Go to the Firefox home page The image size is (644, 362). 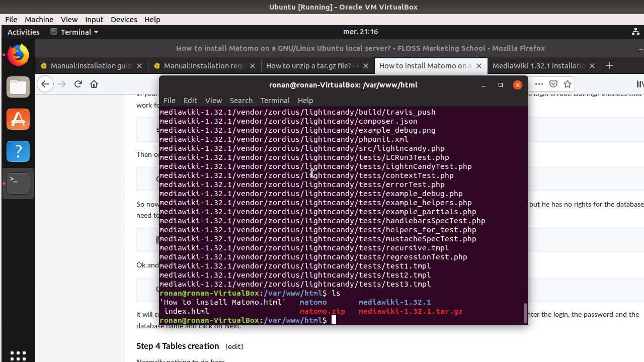[94, 84]
